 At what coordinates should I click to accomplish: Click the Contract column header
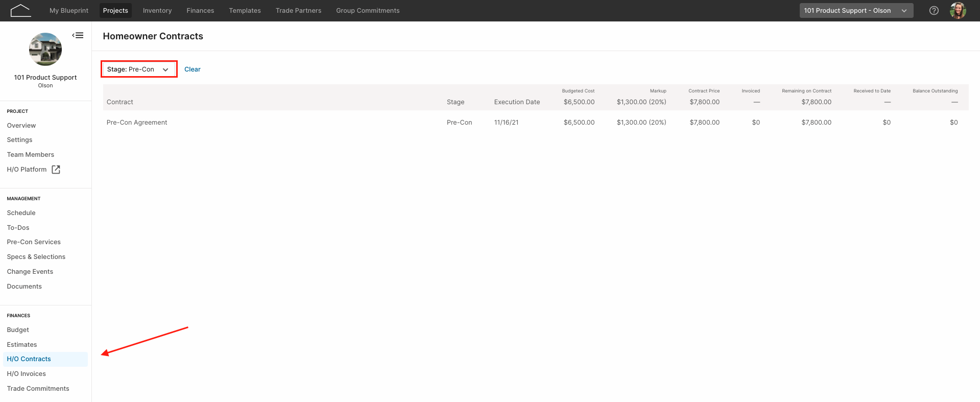point(120,102)
